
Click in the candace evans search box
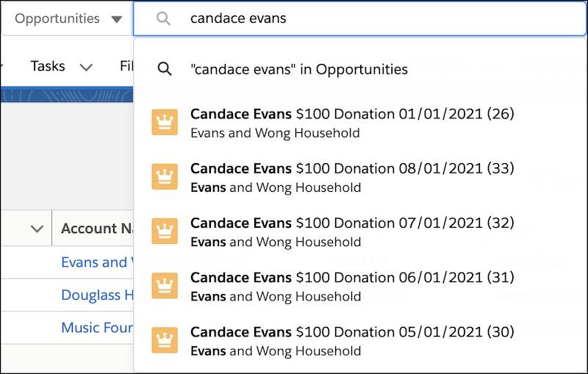pyautogui.click(x=359, y=18)
